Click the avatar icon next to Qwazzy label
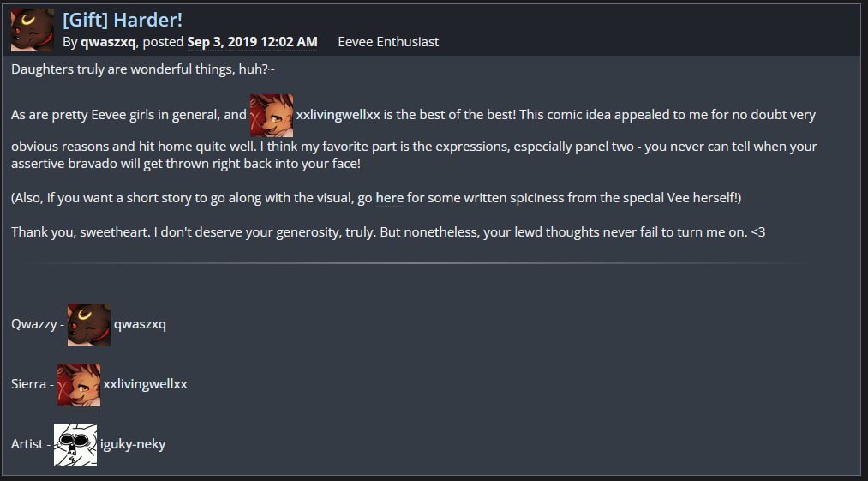 pyautogui.click(x=89, y=325)
